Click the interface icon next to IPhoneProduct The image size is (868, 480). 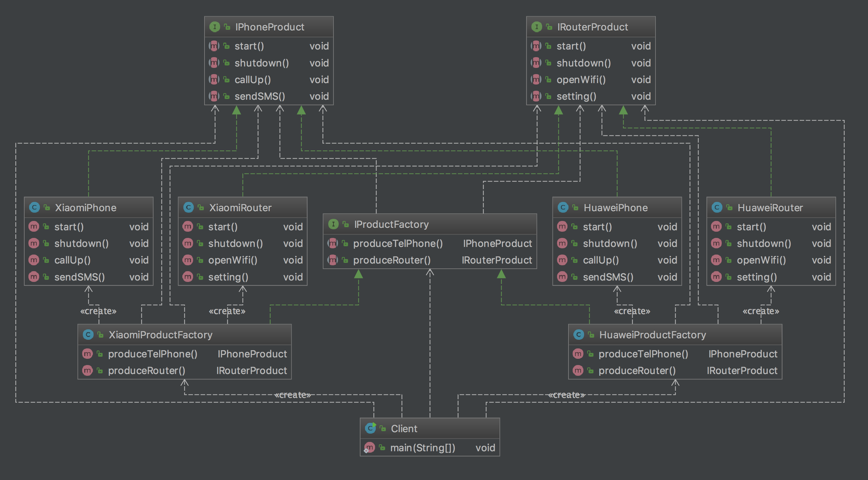coord(215,27)
